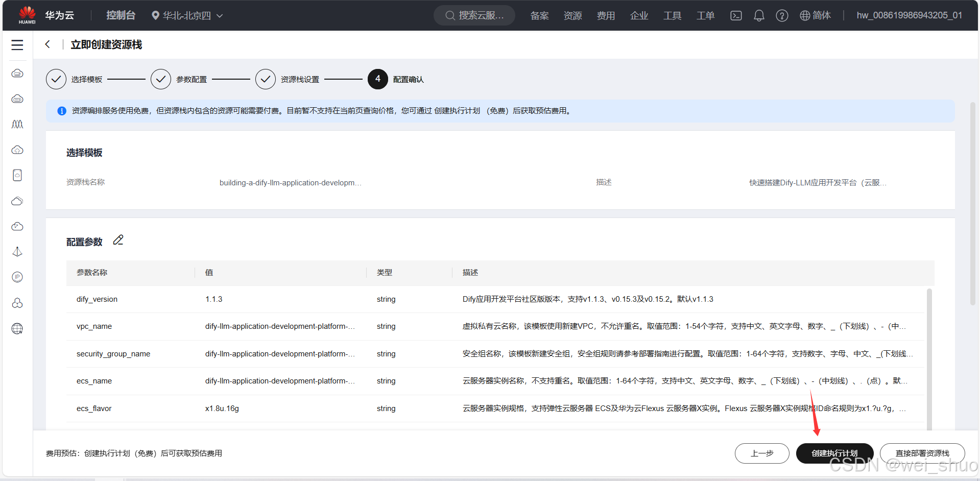
Task: Click the value x1.8u.16g
Action: [222, 408]
